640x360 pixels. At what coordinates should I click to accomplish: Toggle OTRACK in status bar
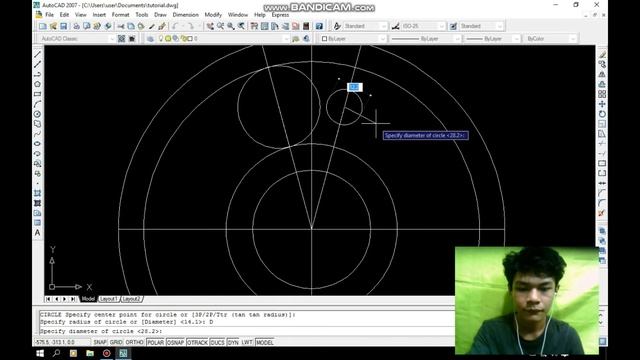click(197, 342)
